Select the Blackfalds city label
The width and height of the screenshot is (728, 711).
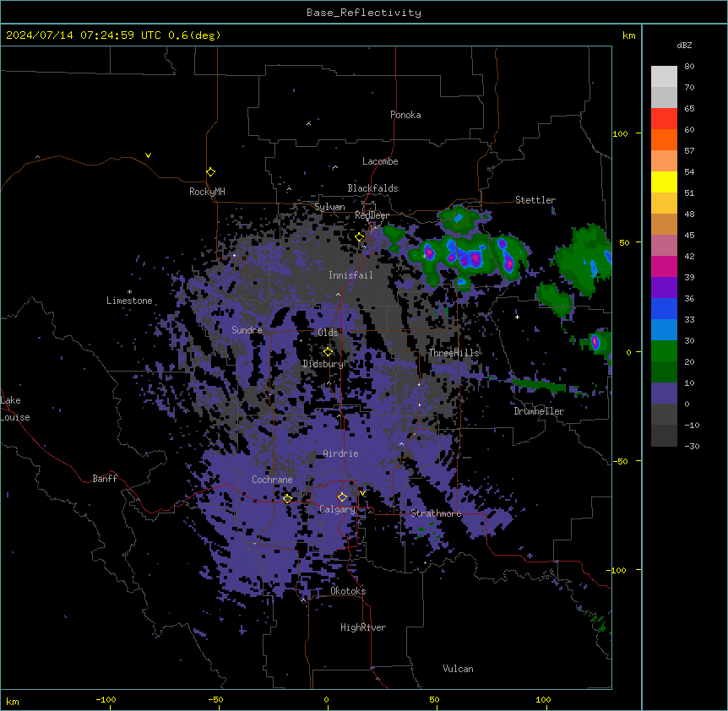[x=372, y=188]
